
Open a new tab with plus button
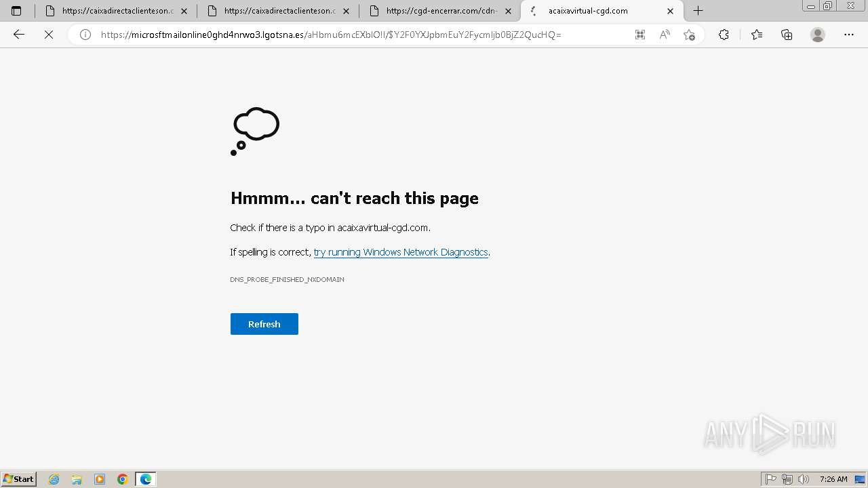(698, 11)
